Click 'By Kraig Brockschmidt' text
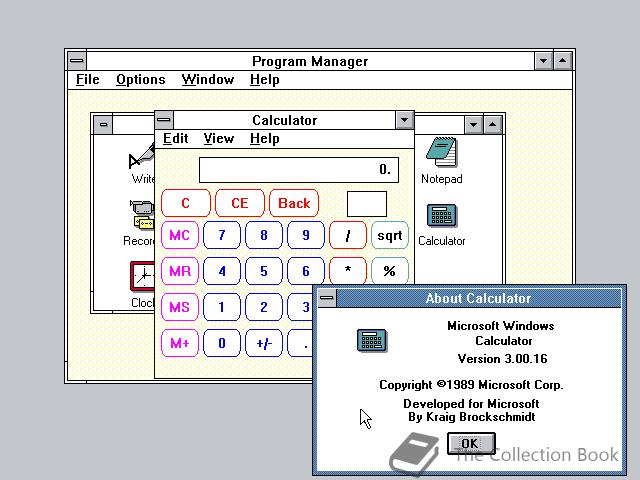Image resolution: width=640 pixels, height=480 pixels. coord(471,417)
